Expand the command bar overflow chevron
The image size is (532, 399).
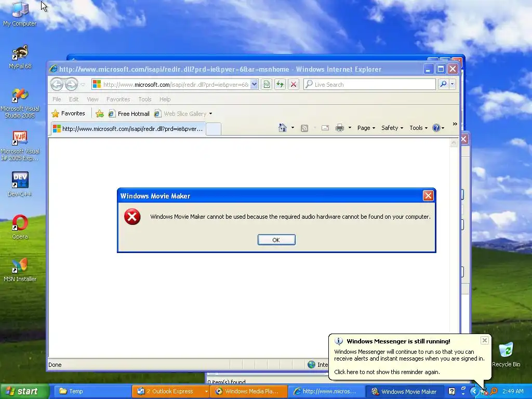455,124
